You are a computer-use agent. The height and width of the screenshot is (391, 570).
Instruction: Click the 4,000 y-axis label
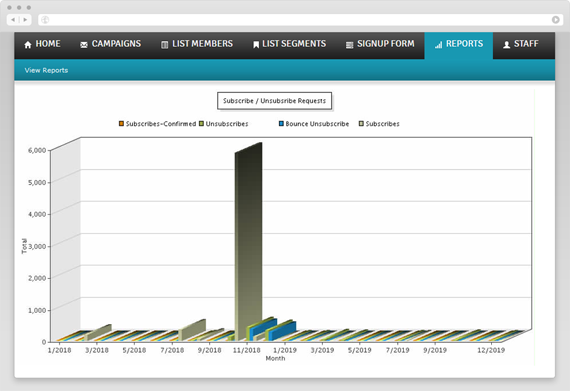point(37,214)
